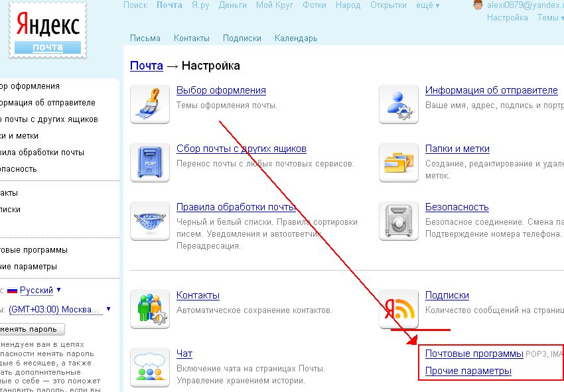The height and width of the screenshot is (392, 564).
Task: Open the Правила обработки почты link
Action: (x=236, y=207)
